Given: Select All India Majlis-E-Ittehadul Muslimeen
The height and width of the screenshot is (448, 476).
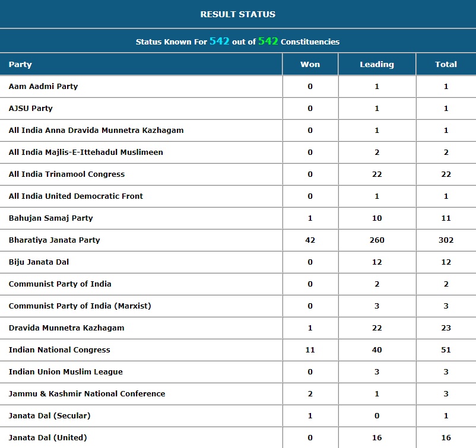Looking at the screenshot, I should (x=85, y=152).
